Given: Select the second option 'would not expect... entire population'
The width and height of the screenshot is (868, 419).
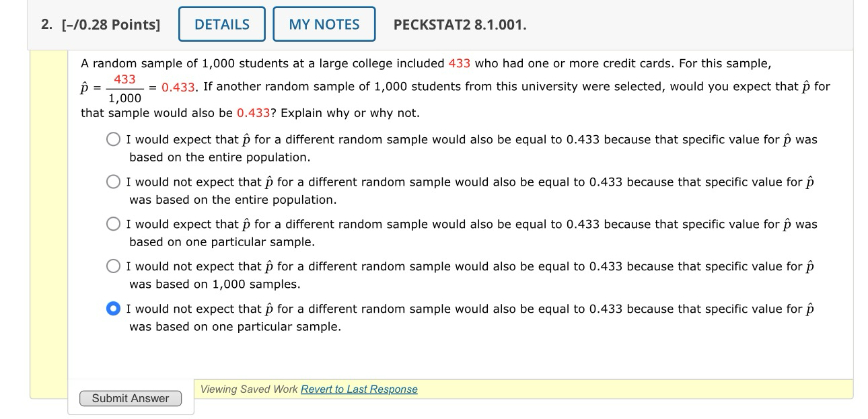Looking at the screenshot, I should click(x=112, y=182).
